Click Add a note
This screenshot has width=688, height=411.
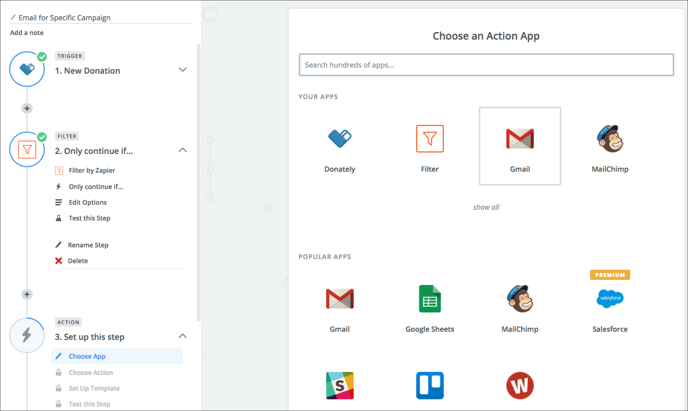(27, 32)
